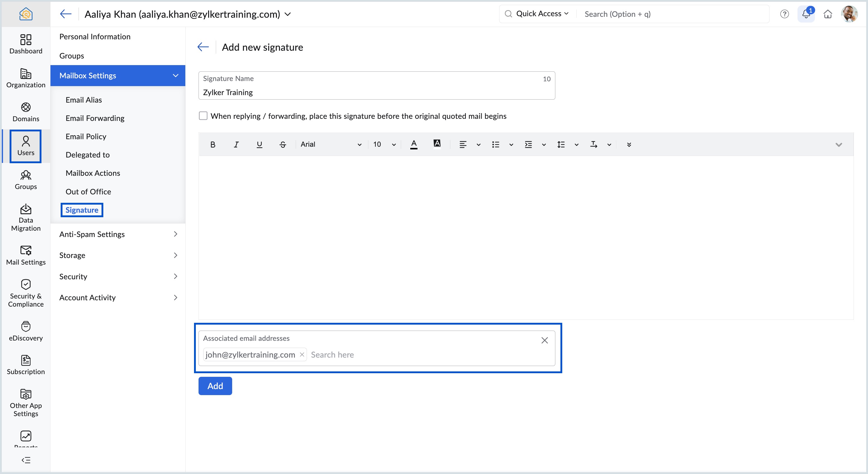This screenshot has height=474, width=868.
Task: Open the Arial font family dropdown
Action: click(x=331, y=144)
